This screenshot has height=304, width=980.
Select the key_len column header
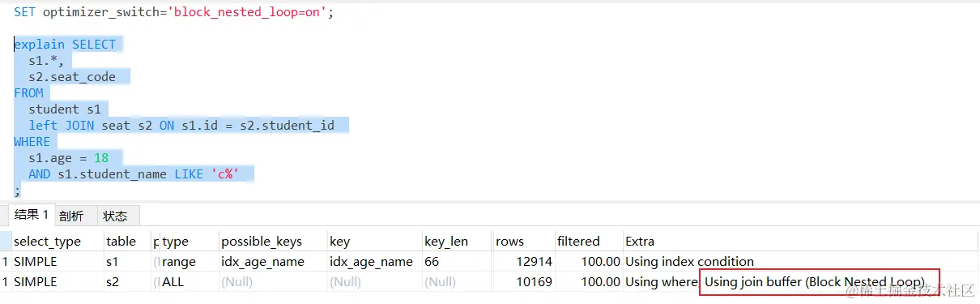tap(445, 241)
